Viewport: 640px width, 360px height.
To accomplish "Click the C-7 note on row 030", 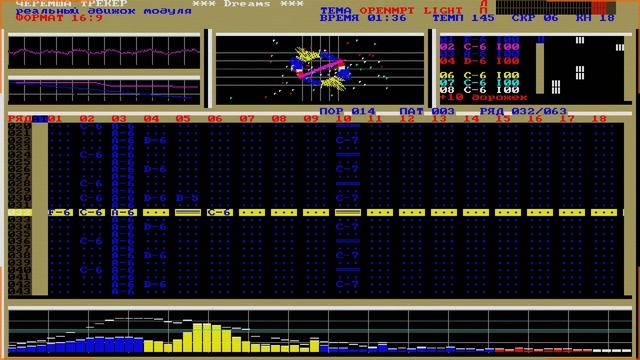I will tap(347, 198).
